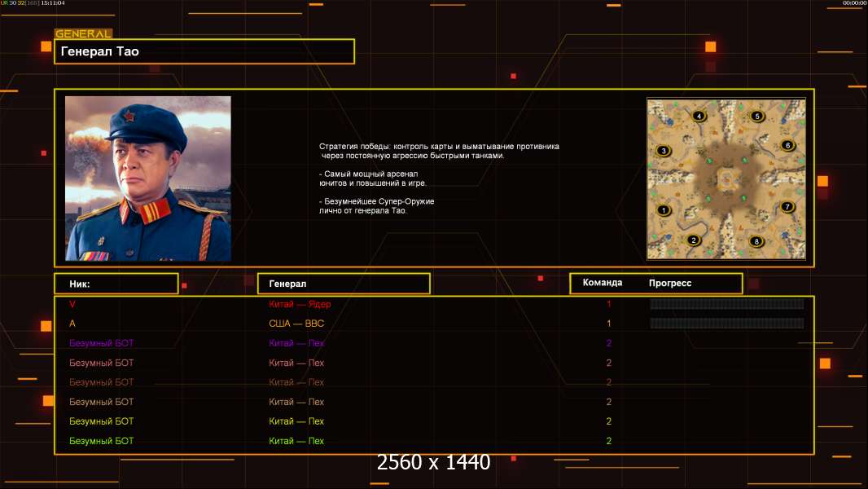This screenshot has height=489, width=868.
Task: Select the orange player nickname A
Action: 72,324
